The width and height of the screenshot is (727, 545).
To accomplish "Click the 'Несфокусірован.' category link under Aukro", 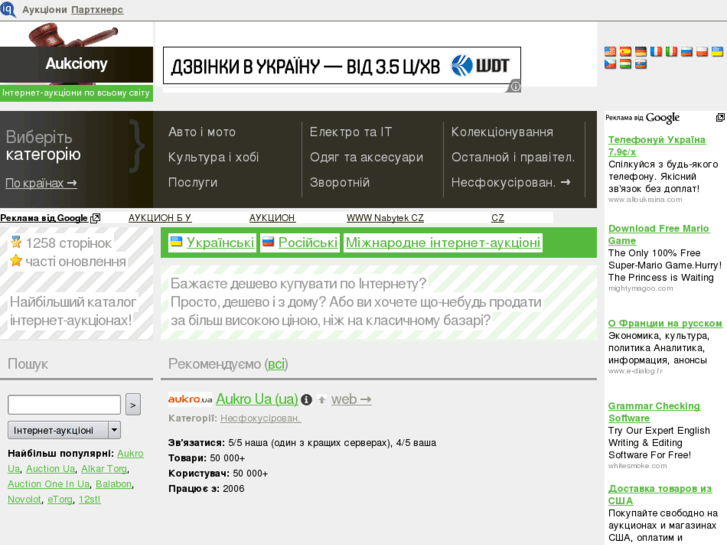I will pos(260,418).
